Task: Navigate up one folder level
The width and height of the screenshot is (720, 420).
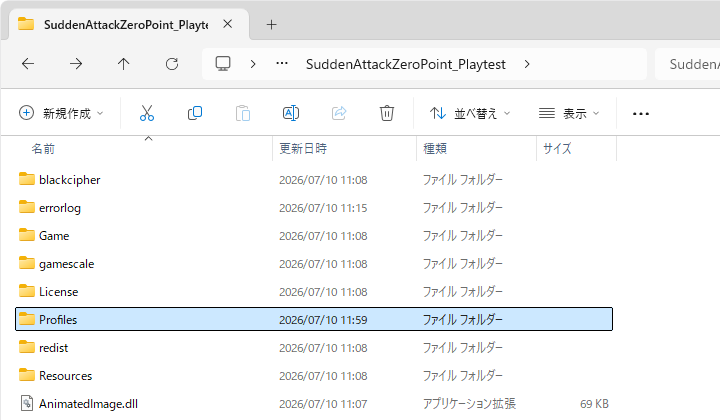Action: click(124, 64)
